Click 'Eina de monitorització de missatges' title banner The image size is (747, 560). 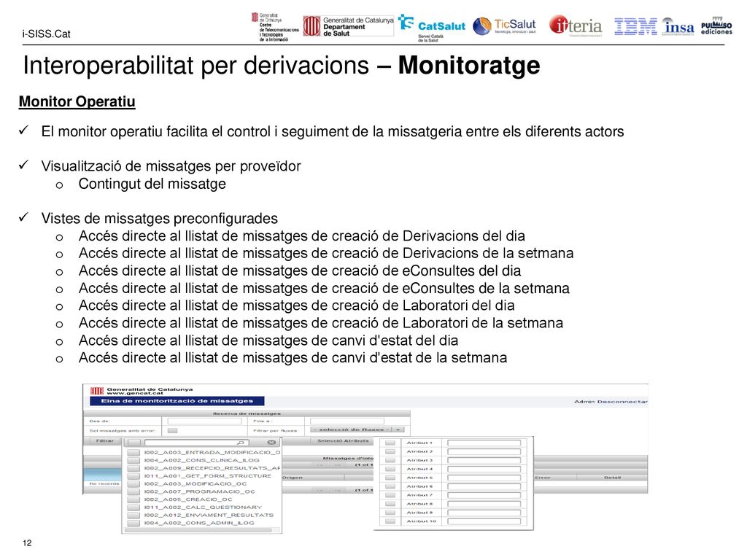point(177,401)
